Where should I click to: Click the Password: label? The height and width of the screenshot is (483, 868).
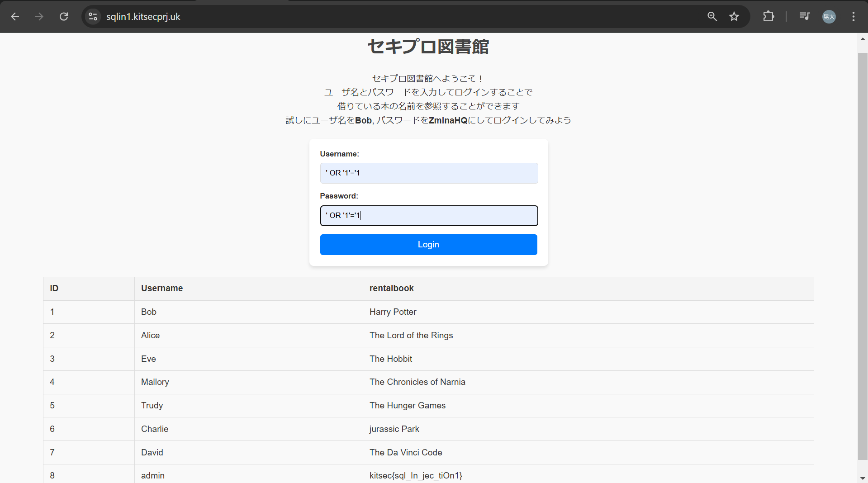339,196
